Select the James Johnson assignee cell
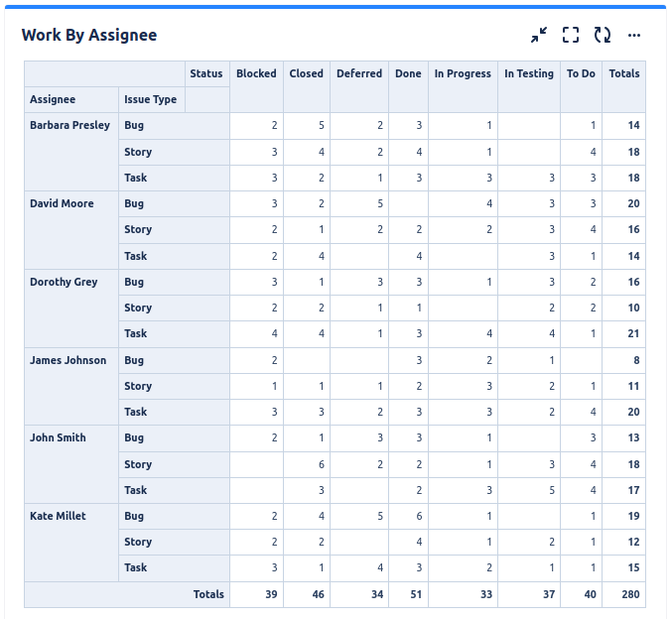 click(71, 387)
